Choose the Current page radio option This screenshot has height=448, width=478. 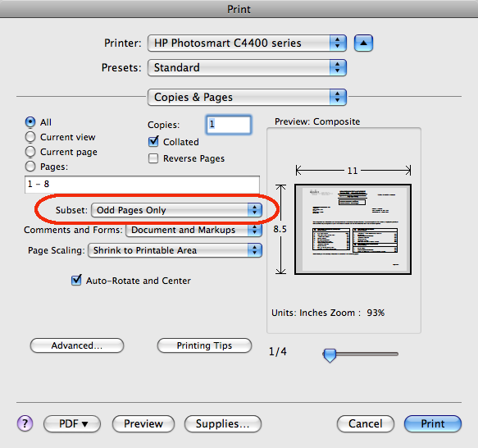tap(30, 152)
